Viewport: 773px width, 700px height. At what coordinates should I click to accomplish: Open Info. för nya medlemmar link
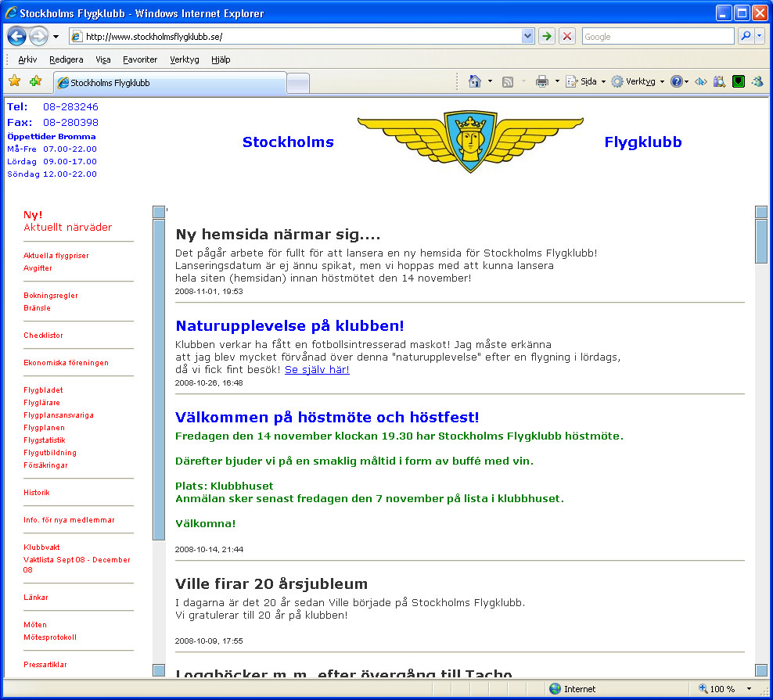click(69, 520)
